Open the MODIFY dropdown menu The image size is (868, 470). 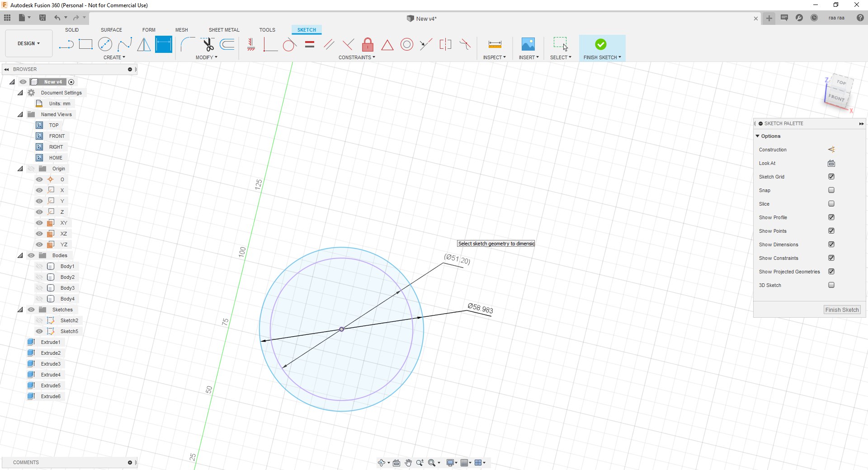click(207, 57)
